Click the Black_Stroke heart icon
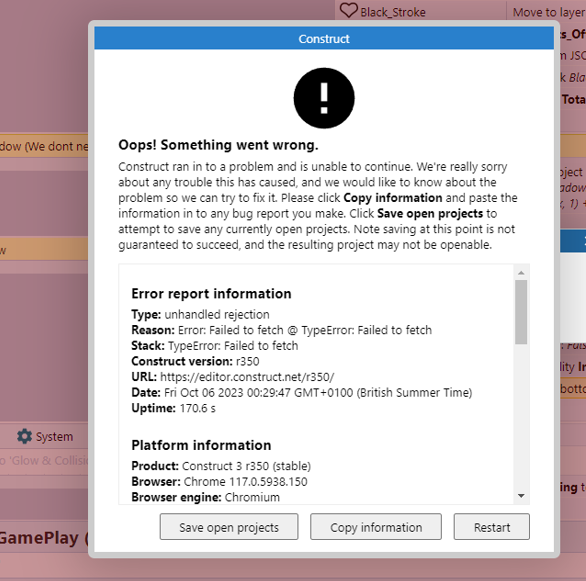 pos(349,10)
